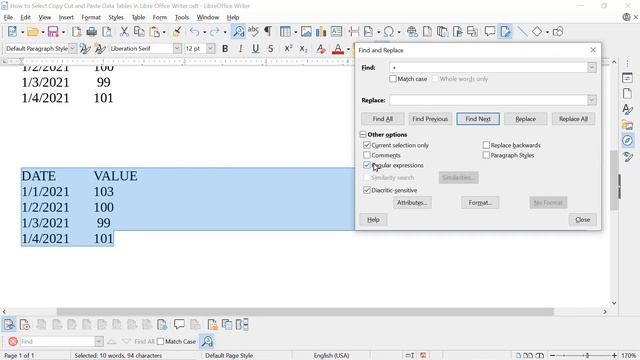Viewport: 640px width, 360px height.
Task: Check the Comments option
Action: point(367,155)
